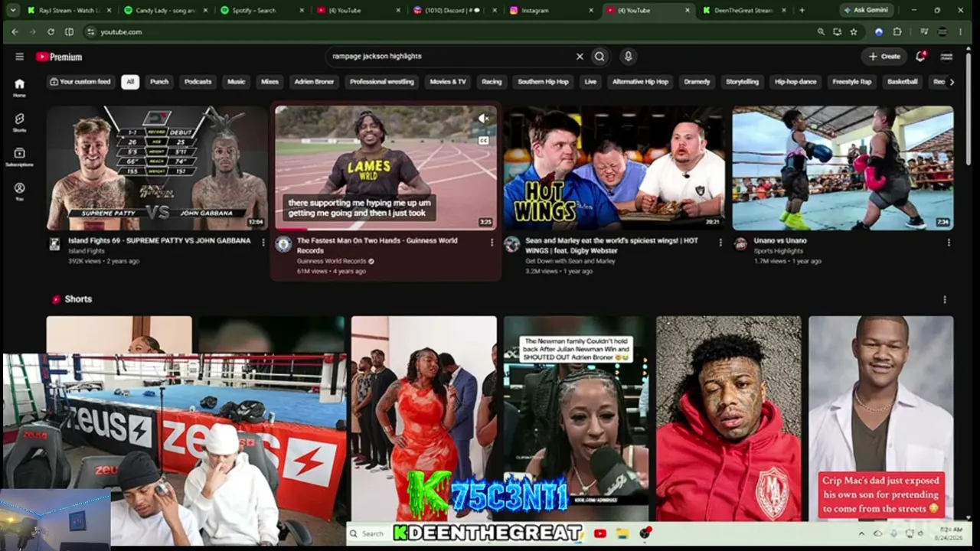
Task: Expand the tab search dropdown arrow
Action: pos(13,10)
